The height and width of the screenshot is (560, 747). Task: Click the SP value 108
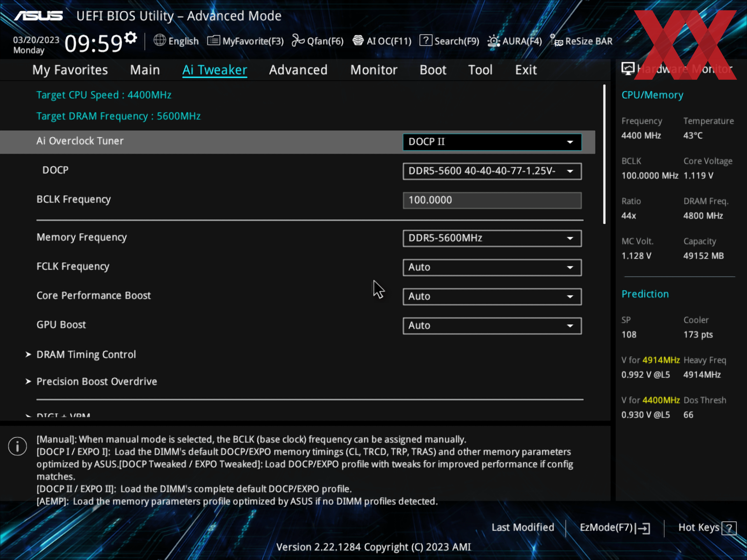point(629,335)
